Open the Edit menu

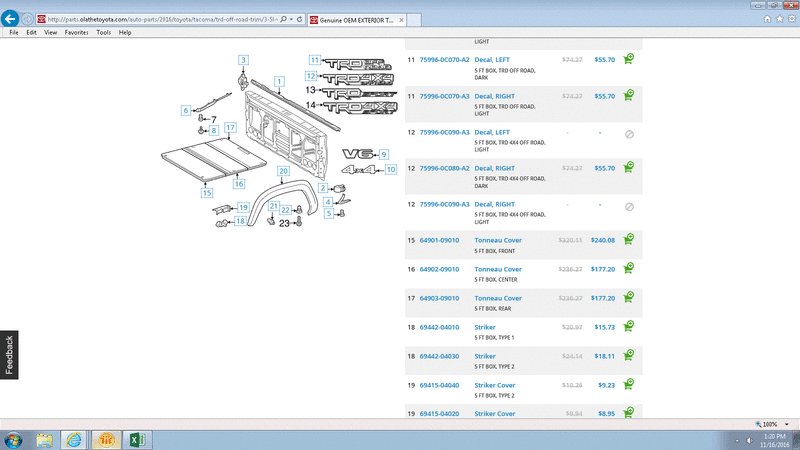(31, 32)
